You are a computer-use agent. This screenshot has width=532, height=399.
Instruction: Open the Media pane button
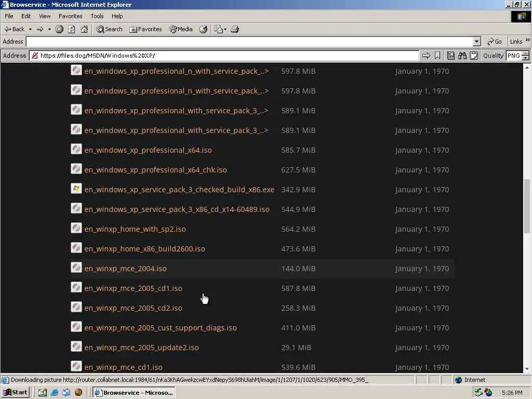pos(181,29)
